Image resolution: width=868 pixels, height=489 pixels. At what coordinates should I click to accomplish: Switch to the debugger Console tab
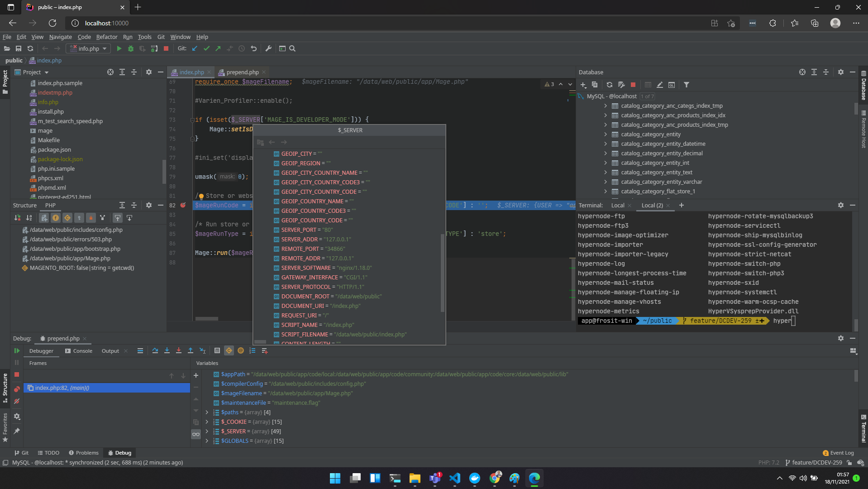click(79, 351)
